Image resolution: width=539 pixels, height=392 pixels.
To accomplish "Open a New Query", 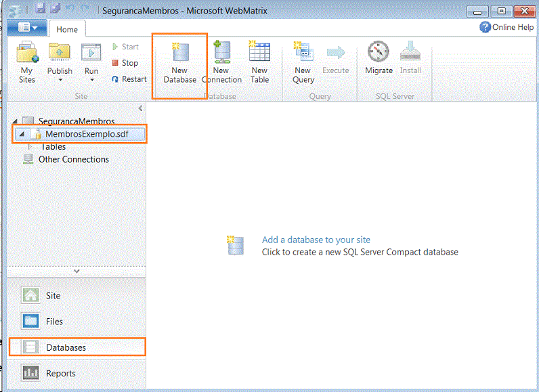I will click(303, 62).
